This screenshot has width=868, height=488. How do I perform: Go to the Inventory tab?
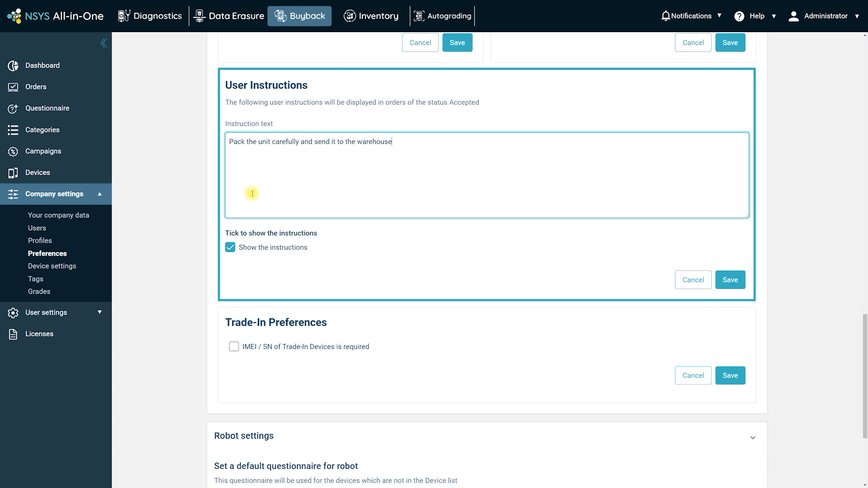pyautogui.click(x=371, y=16)
